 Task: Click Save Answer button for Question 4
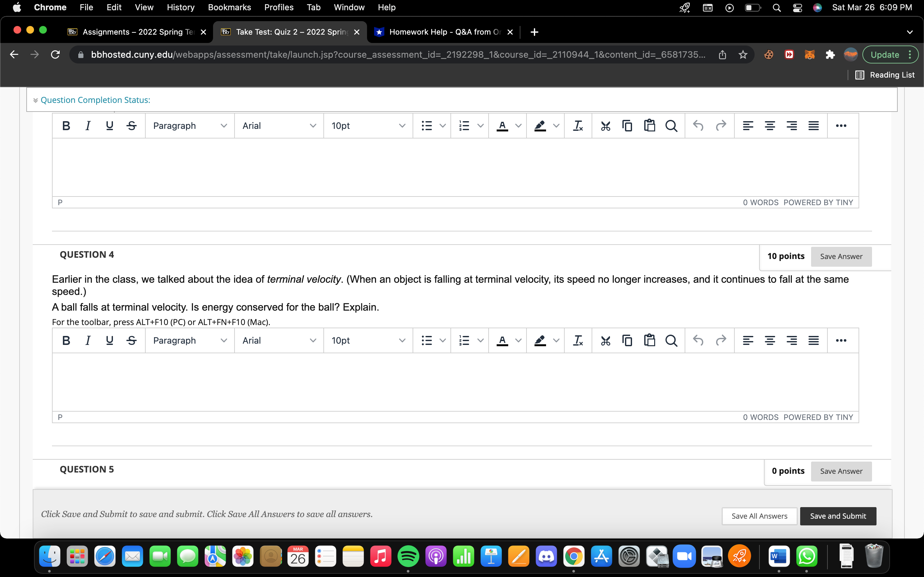coord(841,256)
